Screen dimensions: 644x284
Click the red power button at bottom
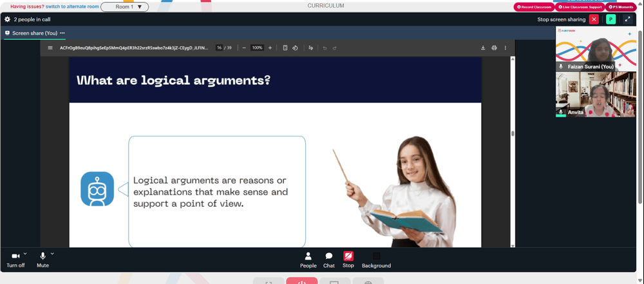[302, 281]
